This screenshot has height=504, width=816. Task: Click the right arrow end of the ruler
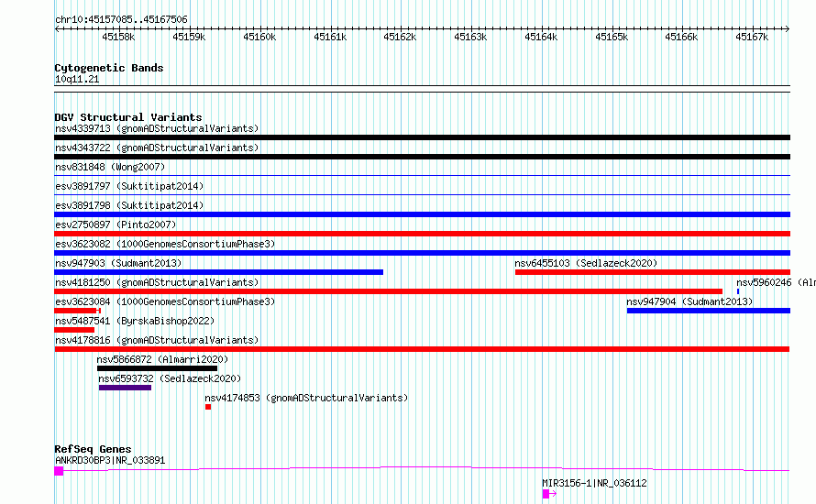788,28
